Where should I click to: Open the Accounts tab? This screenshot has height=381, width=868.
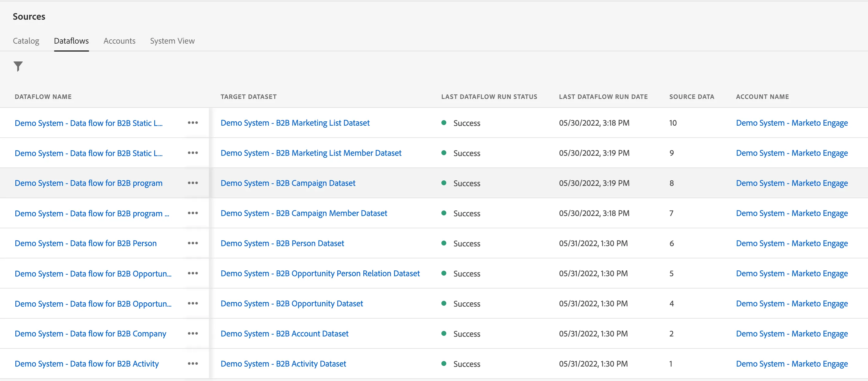point(119,41)
